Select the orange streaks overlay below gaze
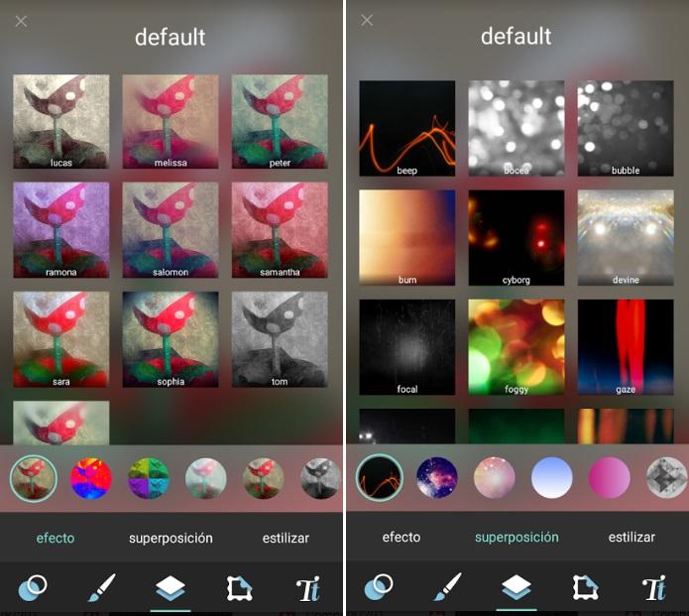 click(x=626, y=427)
